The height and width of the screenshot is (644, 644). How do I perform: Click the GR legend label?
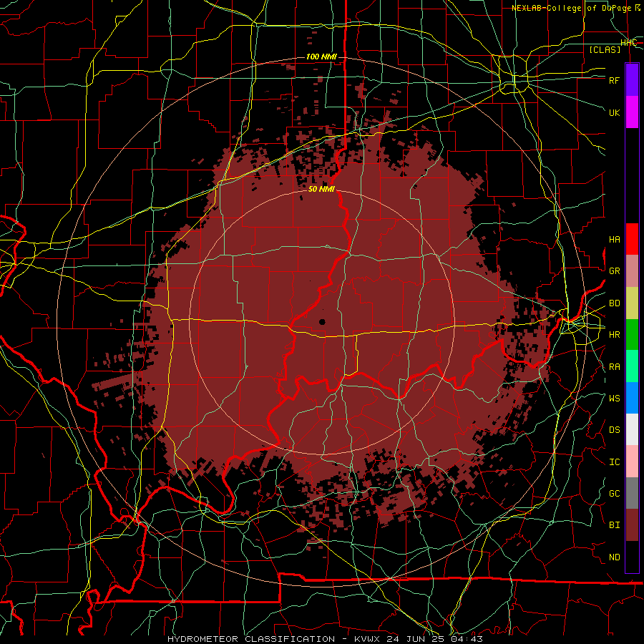[615, 271]
